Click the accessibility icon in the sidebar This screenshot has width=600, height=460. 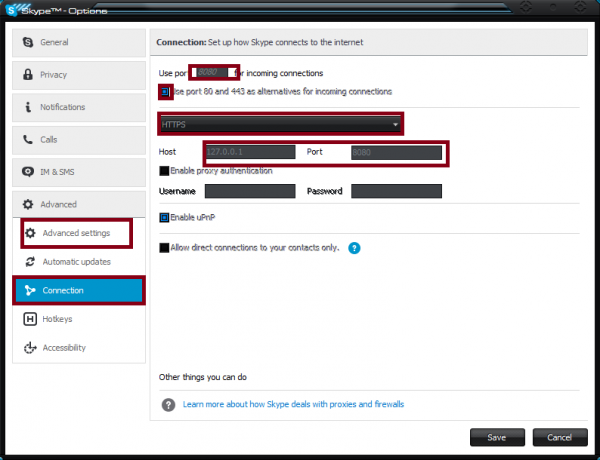[30, 347]
